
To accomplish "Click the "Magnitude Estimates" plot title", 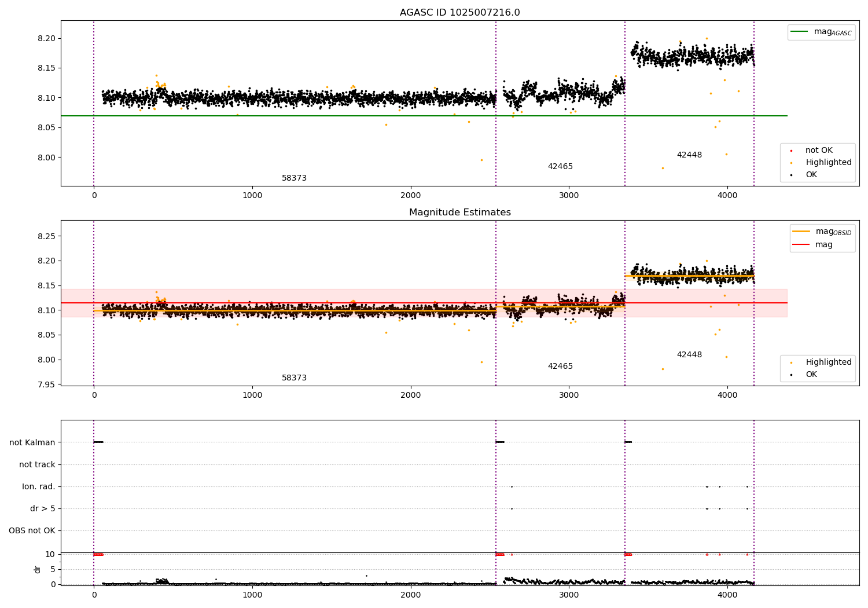I will pos(459,213).
